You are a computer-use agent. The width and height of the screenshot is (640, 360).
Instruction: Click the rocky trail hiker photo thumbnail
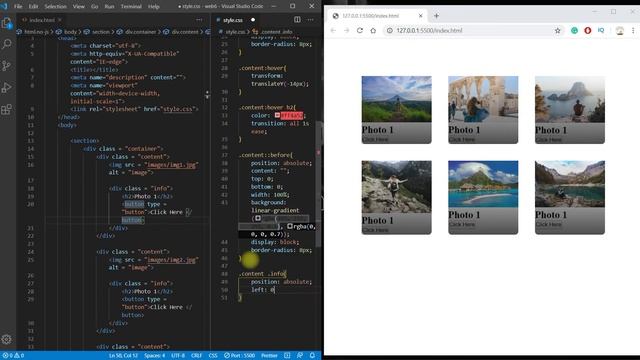coord(396,187)
